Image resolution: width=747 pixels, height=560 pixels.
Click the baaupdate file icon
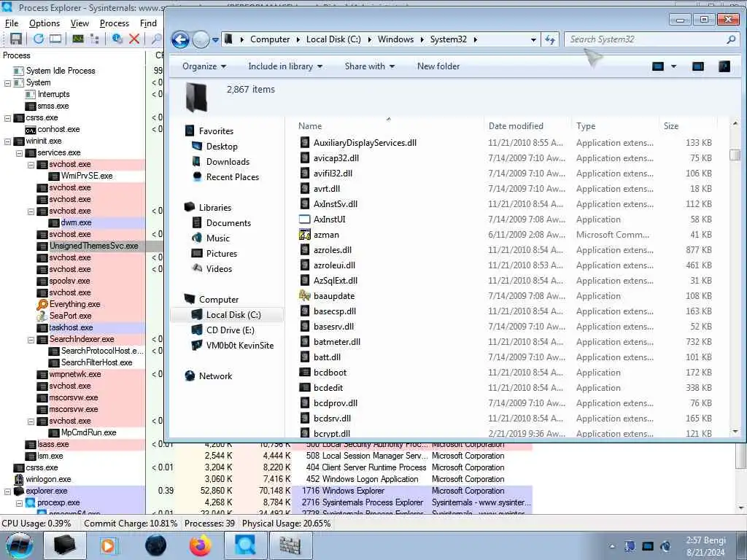(x=304, y=296)
